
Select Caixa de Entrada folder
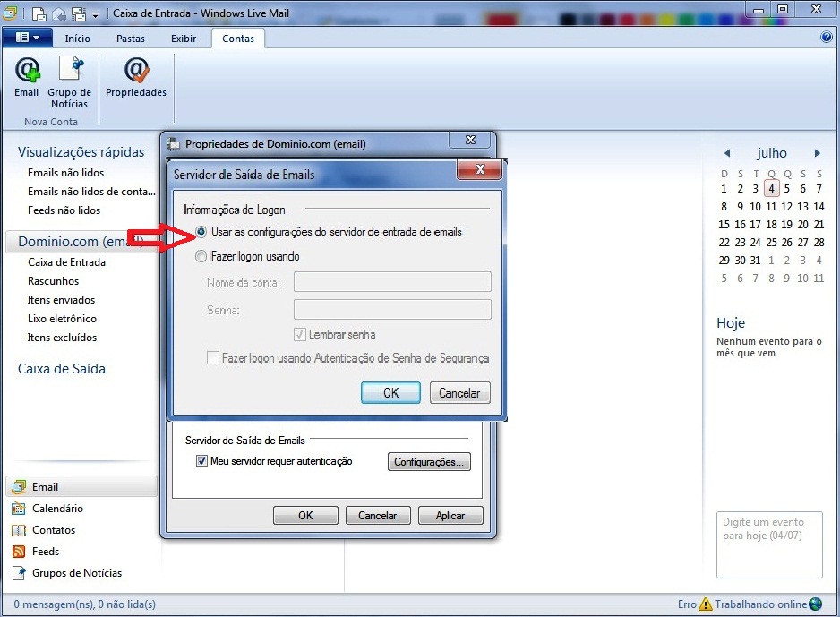pyautogui.click(x=66, y=262)
